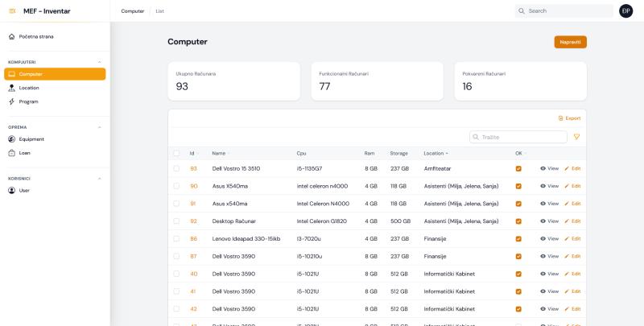Click the laptop icon beside Computer in the sidebar
The height and width of the screenshot is (326, 644).
click(x=11, y=74)
